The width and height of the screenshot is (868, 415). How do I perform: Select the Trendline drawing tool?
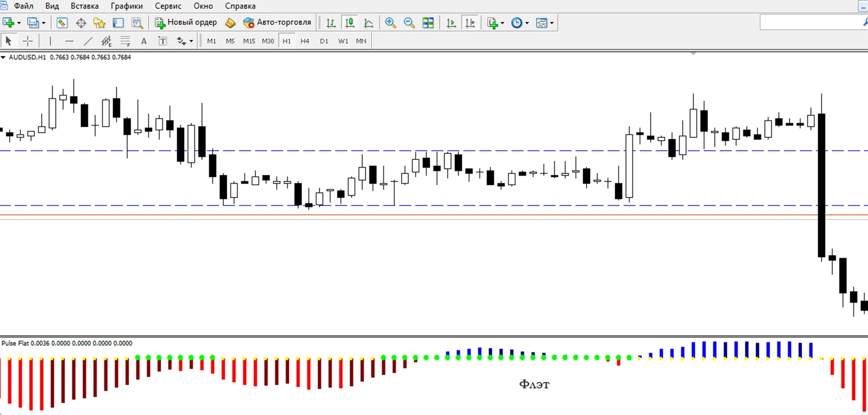(x=88, y=41)
